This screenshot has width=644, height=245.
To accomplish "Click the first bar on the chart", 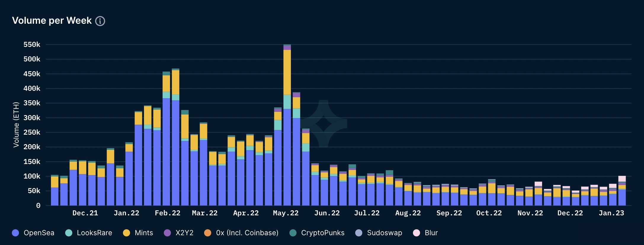I will click(55, 190).
